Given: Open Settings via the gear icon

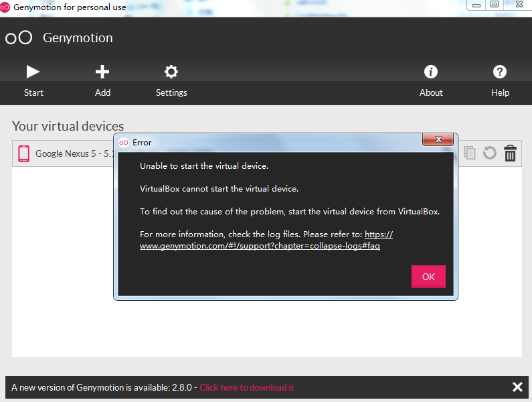Looking at the screenshot, I should (171, 72).
